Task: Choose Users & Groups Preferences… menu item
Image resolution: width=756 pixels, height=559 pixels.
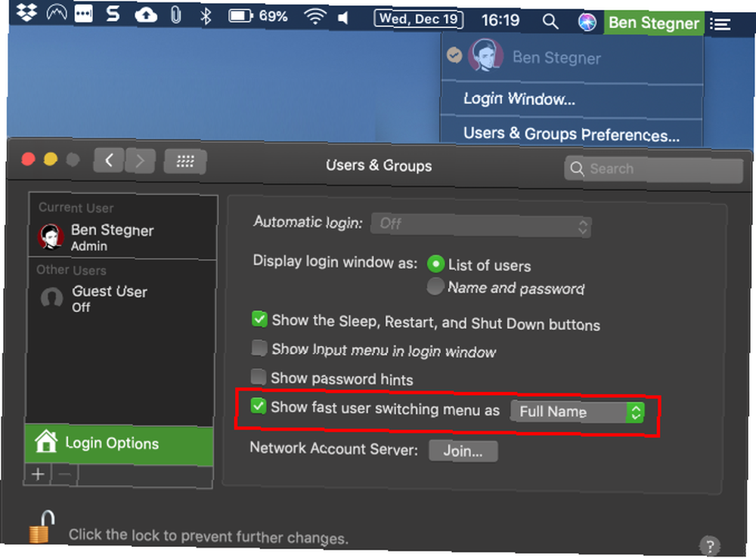Action: point(572,134)
